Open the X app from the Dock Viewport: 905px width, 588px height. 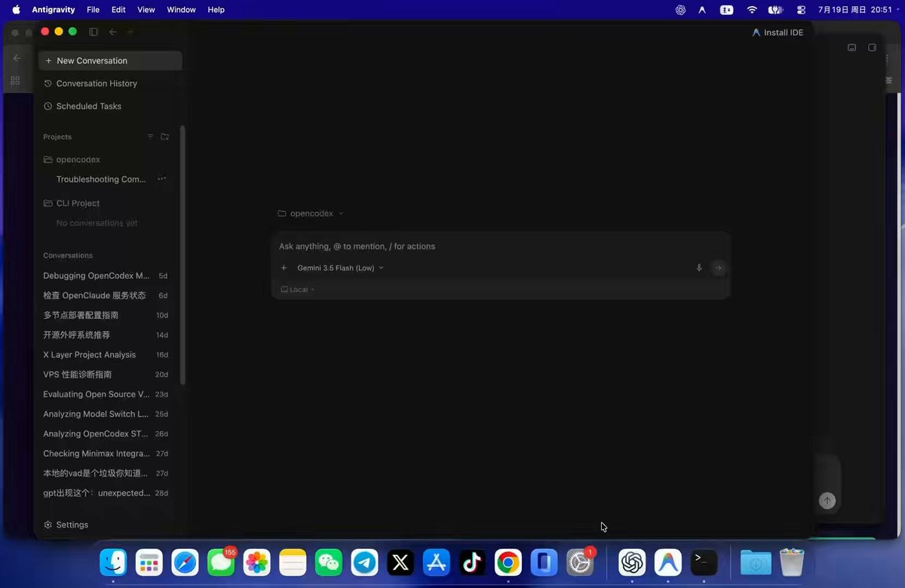click(x=400, y=562)
